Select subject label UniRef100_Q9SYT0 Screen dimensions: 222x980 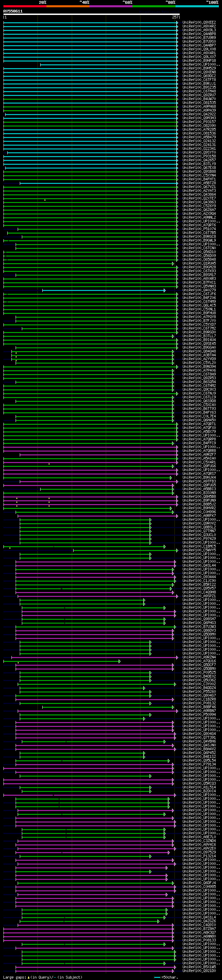coord(199,153)
